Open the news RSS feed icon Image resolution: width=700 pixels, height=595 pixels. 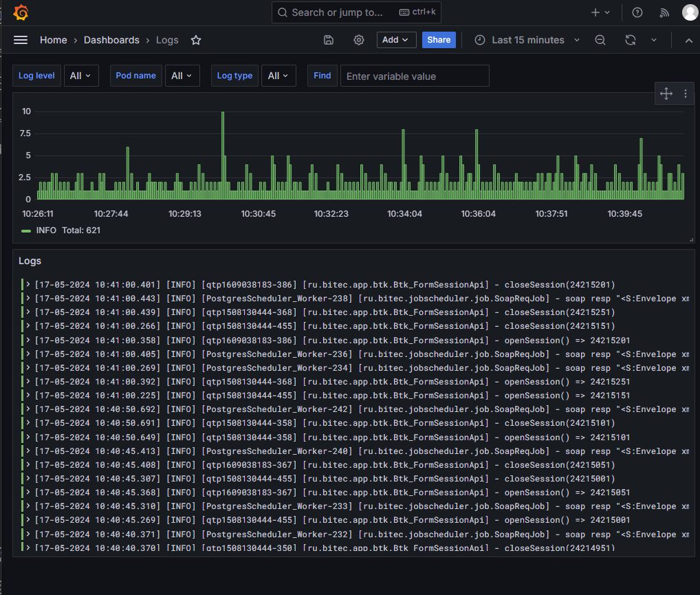(x=664, y=12)
